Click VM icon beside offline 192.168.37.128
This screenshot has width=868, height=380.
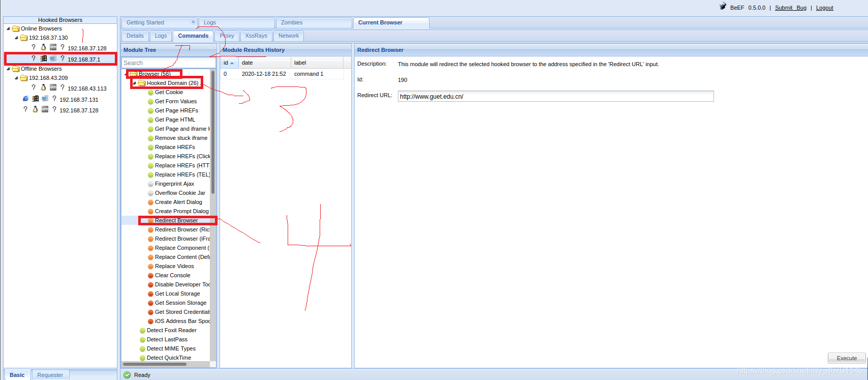click(x=45, y=109)
